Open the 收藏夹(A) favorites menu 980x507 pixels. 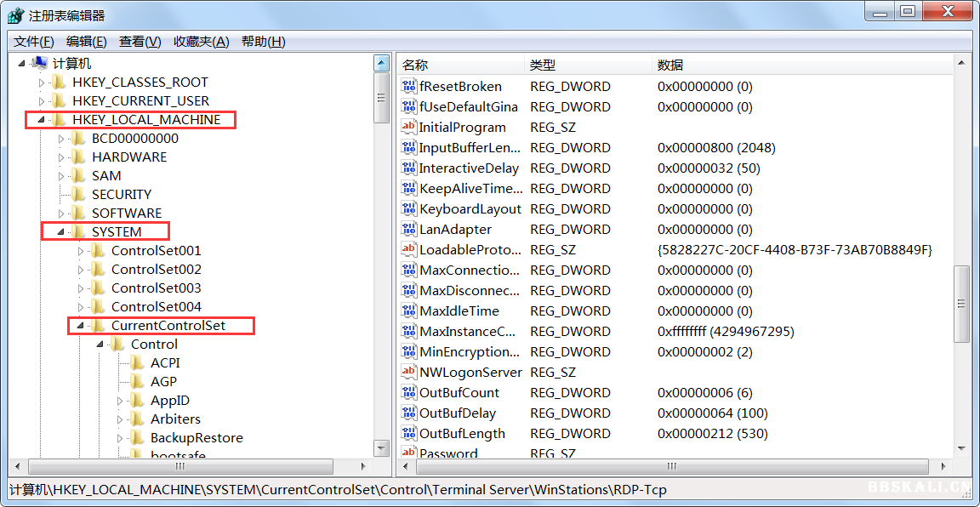point(201,42)
